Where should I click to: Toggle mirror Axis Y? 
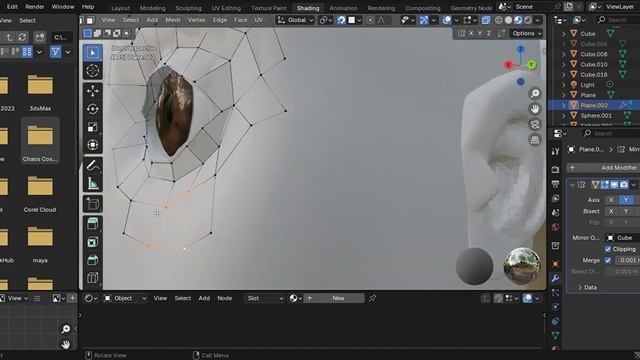click(x=626, y=200)
